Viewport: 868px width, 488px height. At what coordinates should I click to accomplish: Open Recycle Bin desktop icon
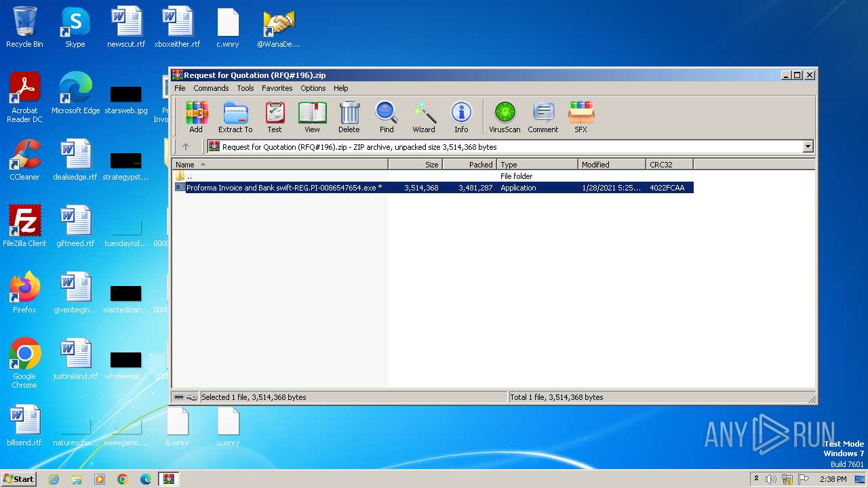[x=24, y=27]
